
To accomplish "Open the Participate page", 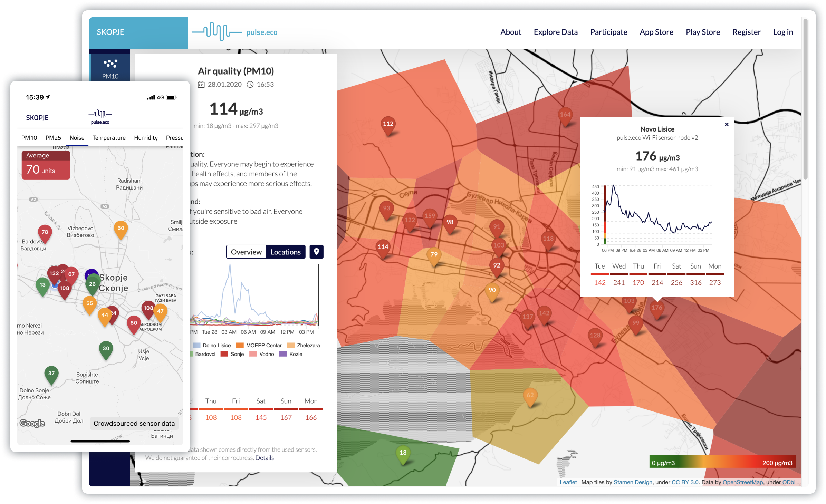I will tap(608, 32).
